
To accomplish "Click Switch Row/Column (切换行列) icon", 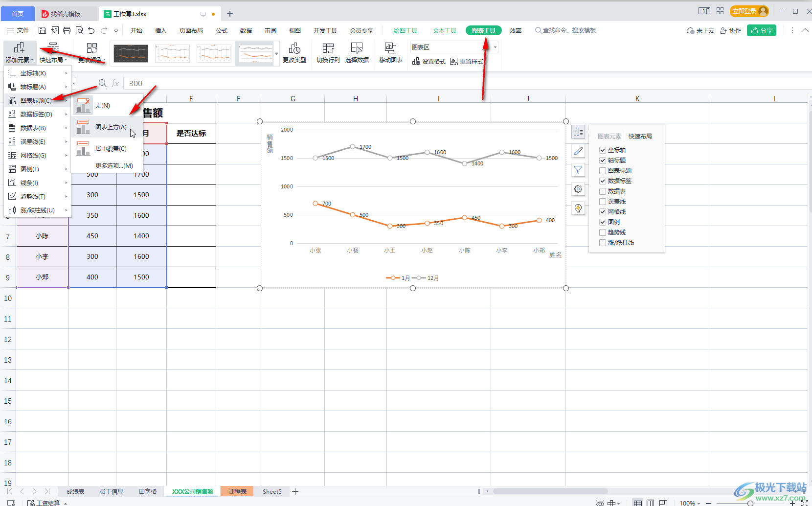I will (328, 53).
